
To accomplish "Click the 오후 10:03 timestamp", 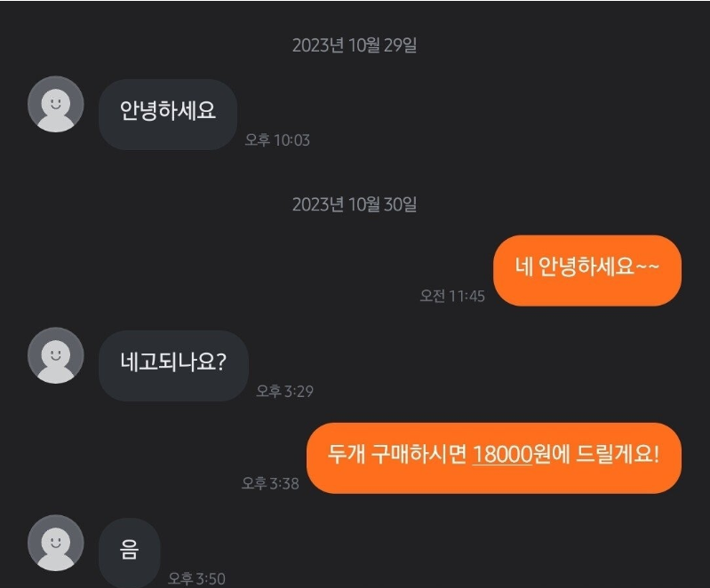I will click(x=277, y=139).
